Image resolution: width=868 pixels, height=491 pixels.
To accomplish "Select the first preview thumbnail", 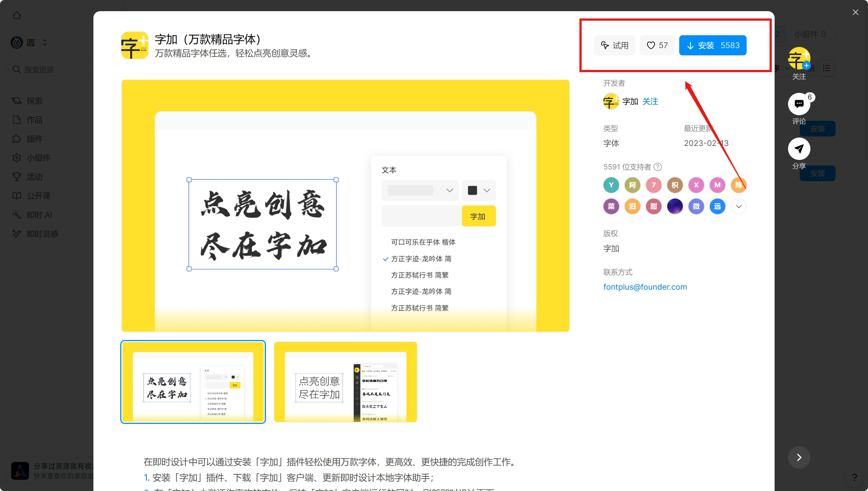I will click(193, 382).
